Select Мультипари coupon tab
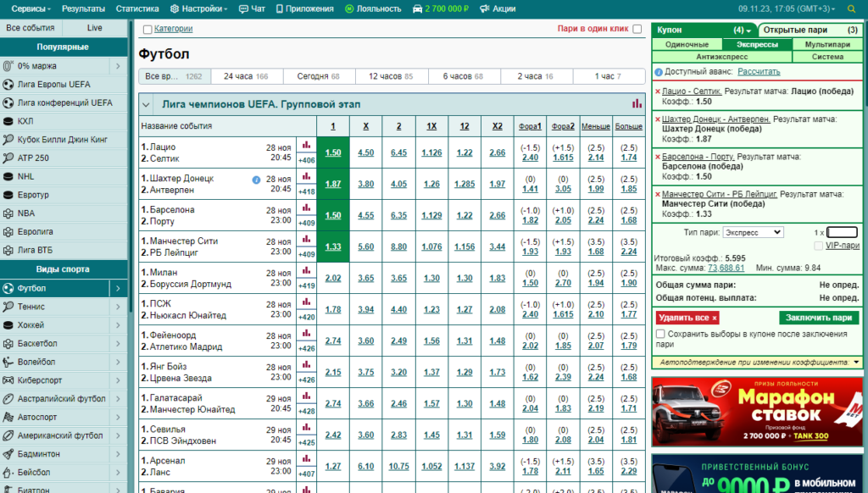 click(x=827, y=45)
